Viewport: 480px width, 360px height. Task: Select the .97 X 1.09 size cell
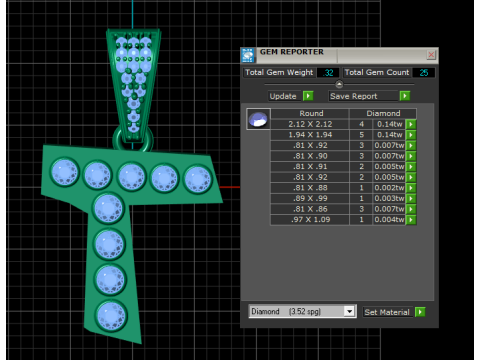click(x=310, y=220)
